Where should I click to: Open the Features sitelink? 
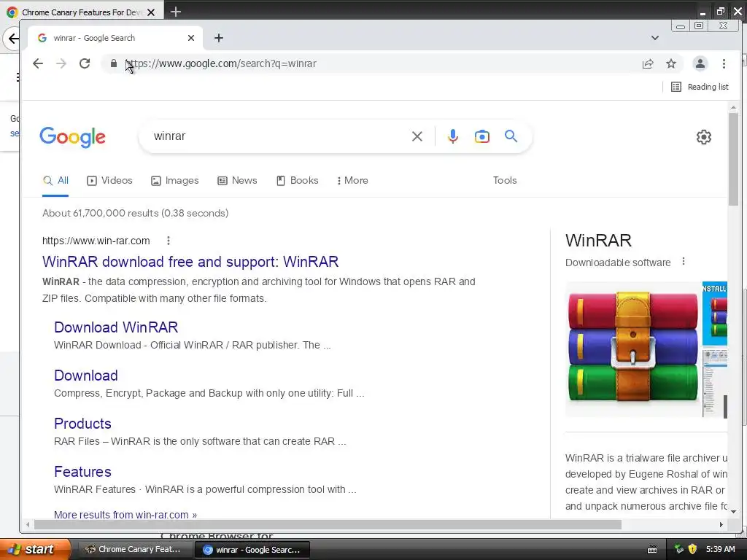tap(82, 472)
